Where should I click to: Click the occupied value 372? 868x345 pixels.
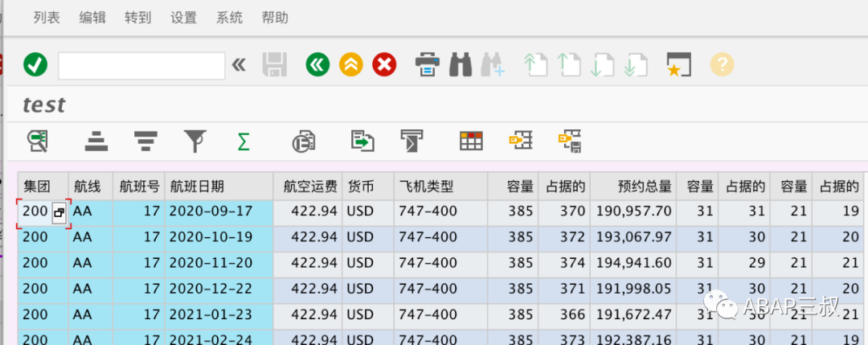pyautogui.click(x=564, y=237)
